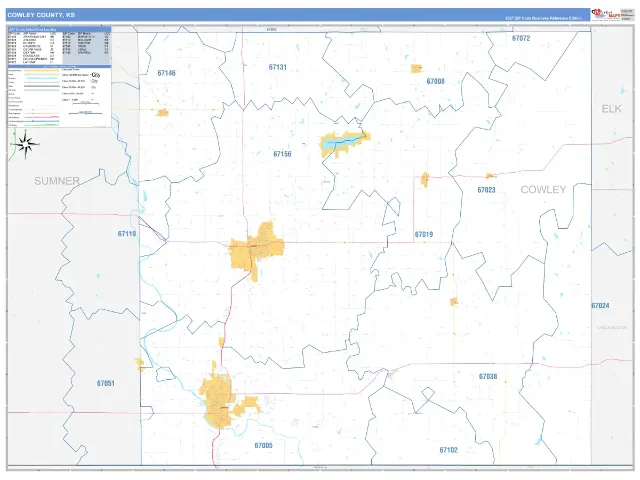Click the ZIP Code index header in the legend
This screenshot has width=640, height=480.
[x=59, y=30]
